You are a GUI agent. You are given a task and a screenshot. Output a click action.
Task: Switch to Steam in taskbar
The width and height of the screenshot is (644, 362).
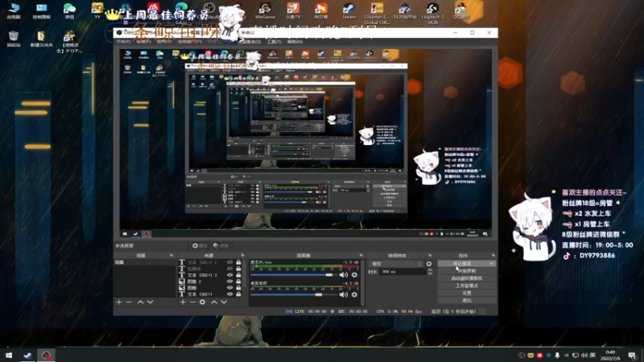click(27, 355)
